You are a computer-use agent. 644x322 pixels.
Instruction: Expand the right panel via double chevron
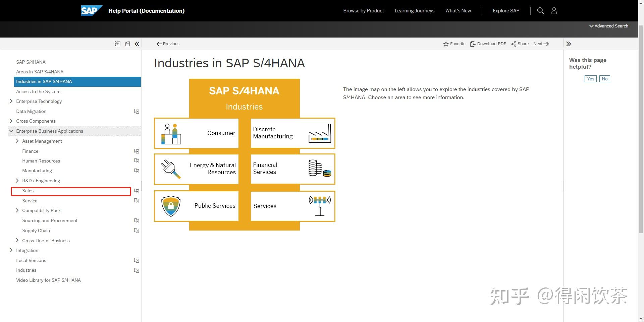(x=569, y=44)
